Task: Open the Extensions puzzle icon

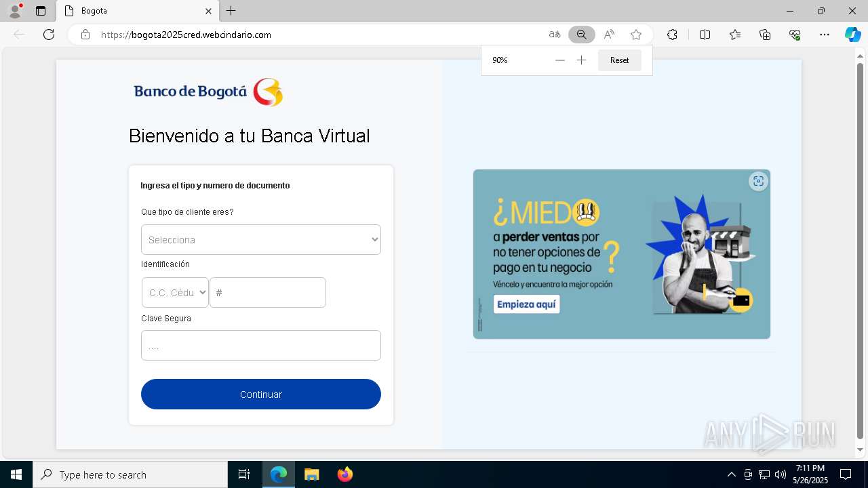Action: point(672,35)
